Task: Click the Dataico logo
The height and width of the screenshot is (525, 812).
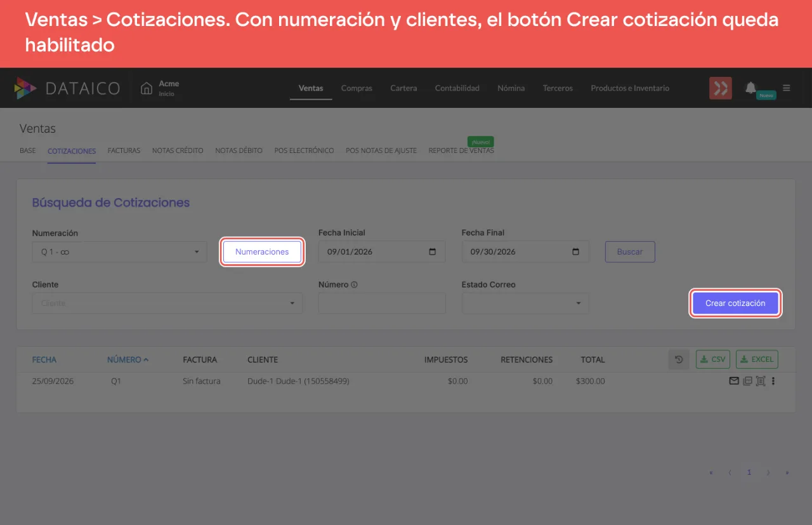Action: [67, 88]
